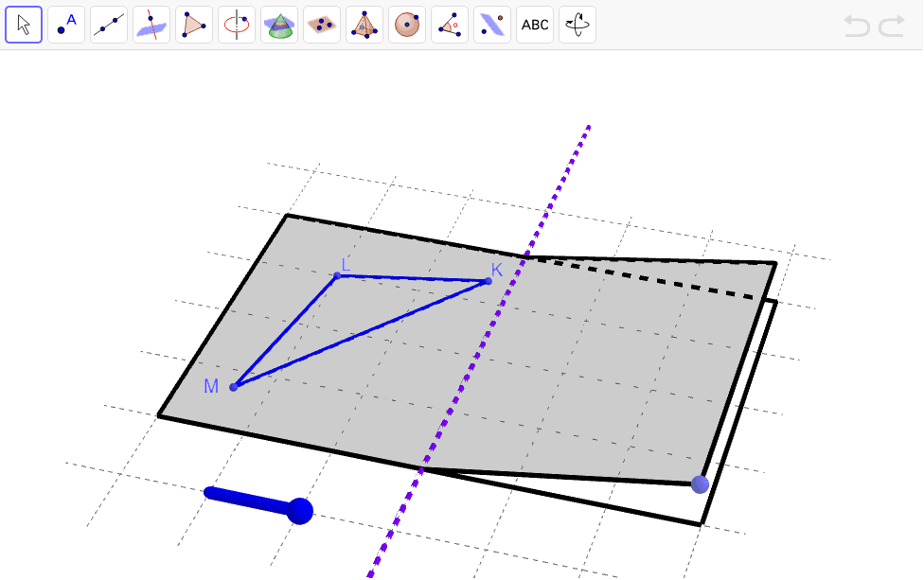Select the Circle with Axis tool

point(237,25)
